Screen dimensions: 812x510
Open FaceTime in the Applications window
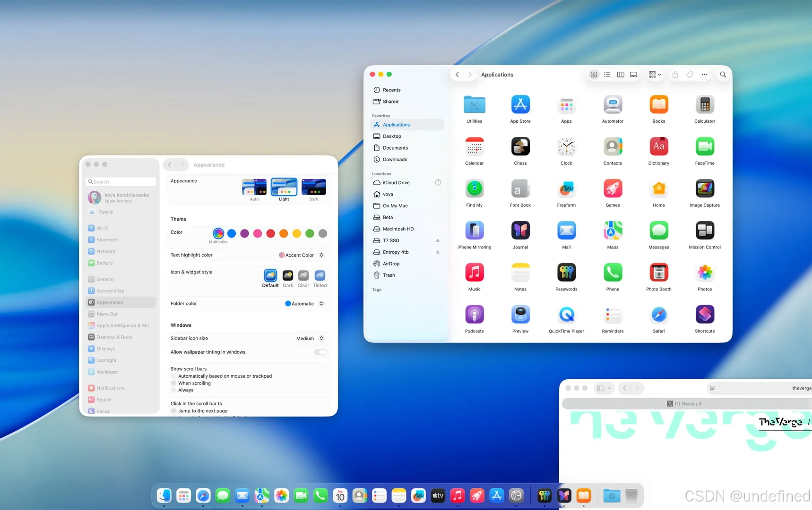705,147
